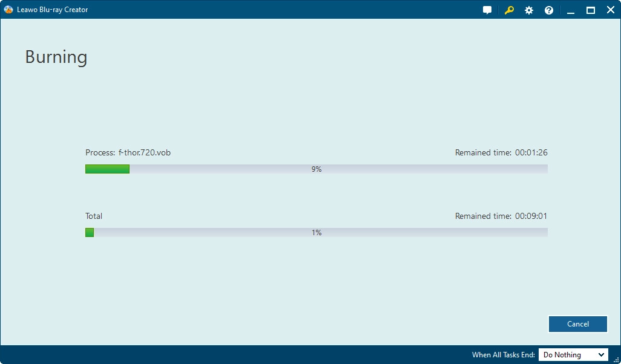Click the When All Tasks End label

click(x=503, y=355)
